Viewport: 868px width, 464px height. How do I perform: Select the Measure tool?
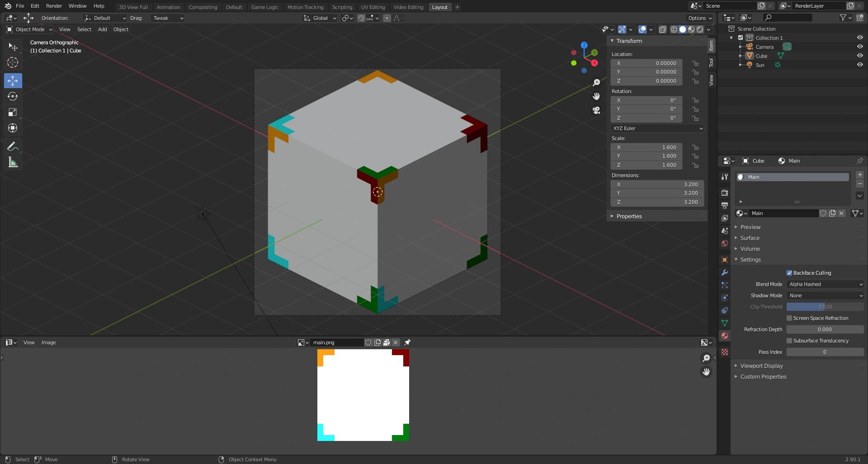13,162
